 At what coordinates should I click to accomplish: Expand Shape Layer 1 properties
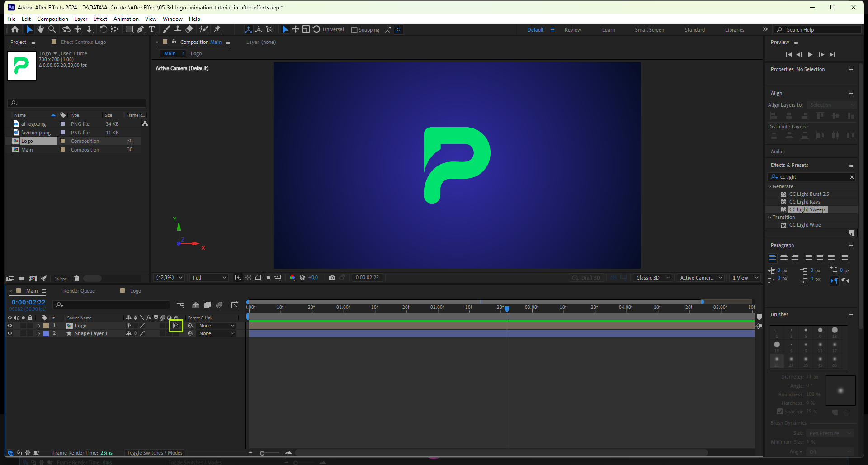[39, 334]
